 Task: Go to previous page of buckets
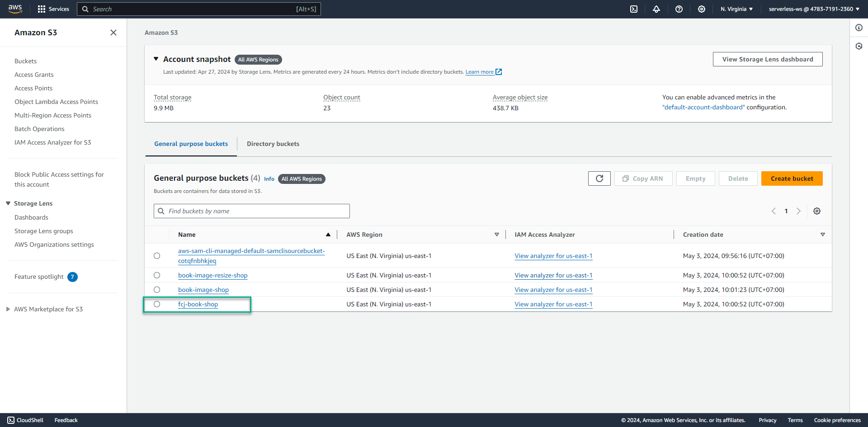(x=774, y=211)
